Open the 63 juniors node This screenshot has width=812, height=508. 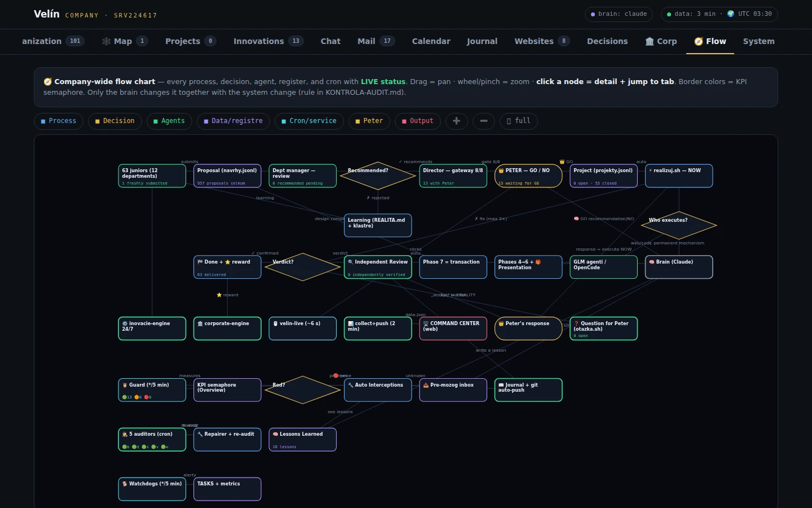click(x=152, y=176)
